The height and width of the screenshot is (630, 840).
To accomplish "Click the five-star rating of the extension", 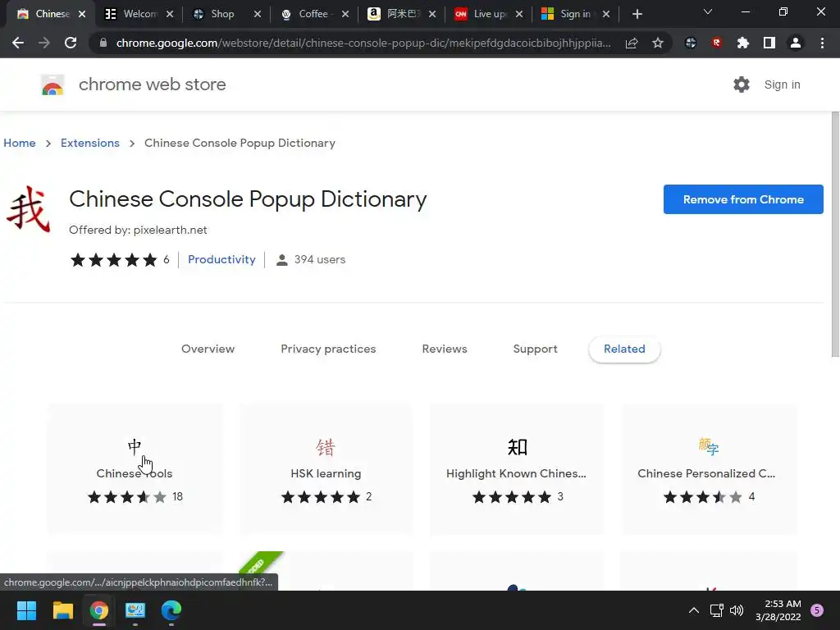I will (113, 260).
